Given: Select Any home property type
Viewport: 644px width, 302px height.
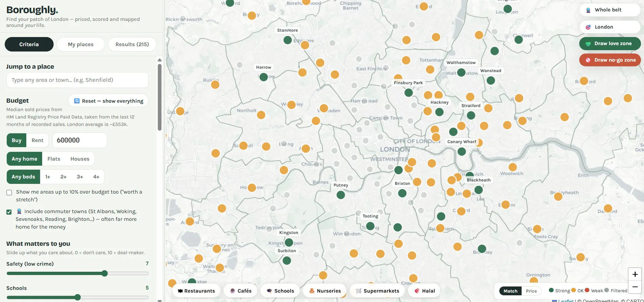Looking at the screenshot, I should (x=24, y=159).
